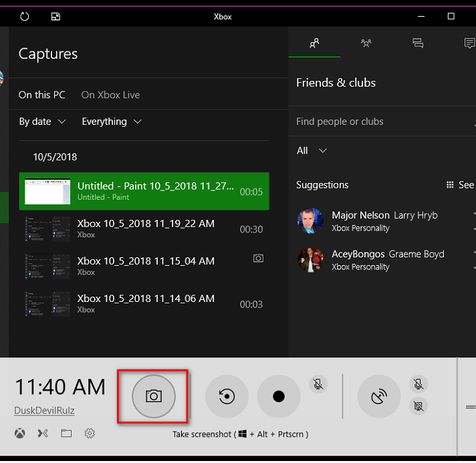Click the 10/5/2018 date header
The width and height of the screenshot is (476, 463).
[55, 157]
